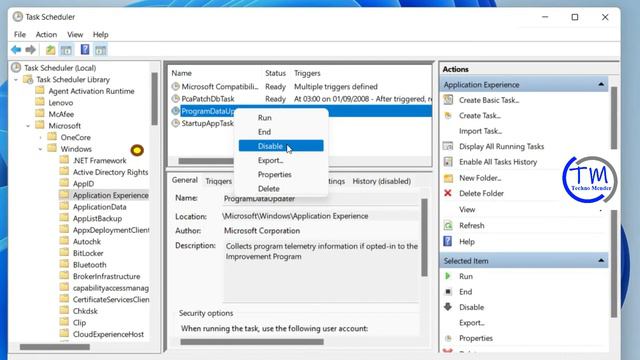Click the Disable down-arrow icon in Selected Item
Viewport: 640px width, 360px height.
448,307
